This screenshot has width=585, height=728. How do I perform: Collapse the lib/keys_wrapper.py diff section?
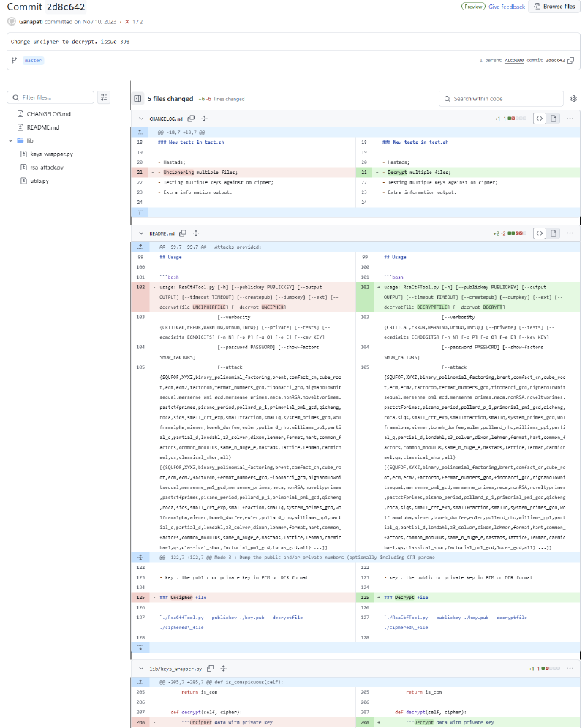pyautogui.click(x=141, y=668)
